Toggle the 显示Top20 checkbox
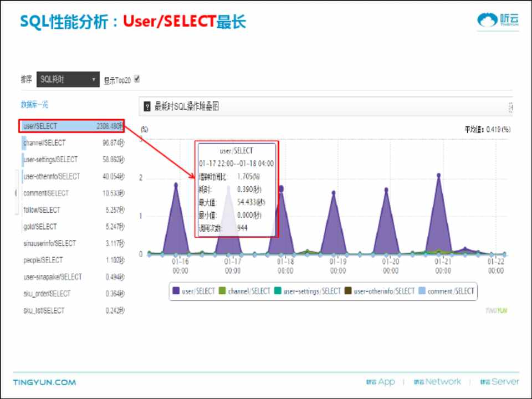 point(137,79)
